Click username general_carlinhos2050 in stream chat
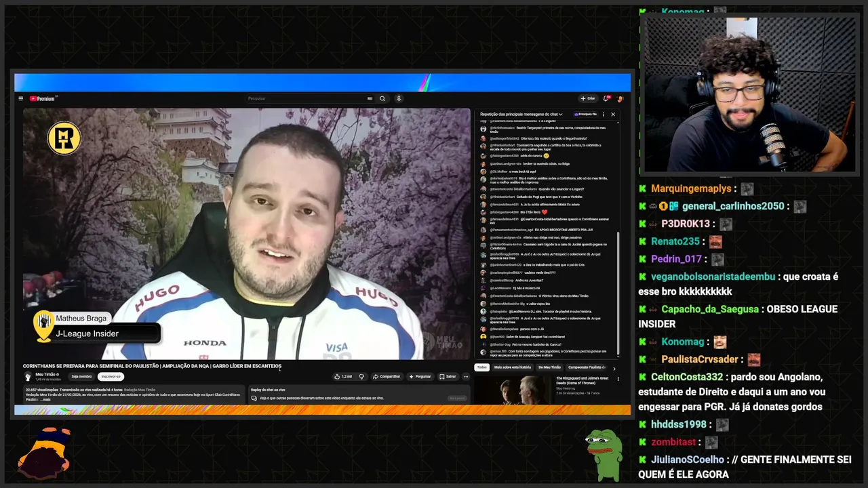This screenshot has height=488, width=868. (733, 206)
